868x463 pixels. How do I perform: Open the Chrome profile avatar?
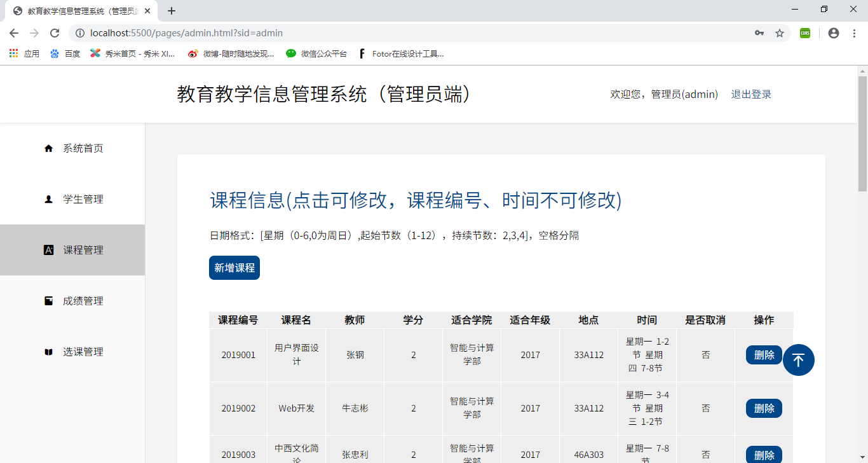click(834, 33)
